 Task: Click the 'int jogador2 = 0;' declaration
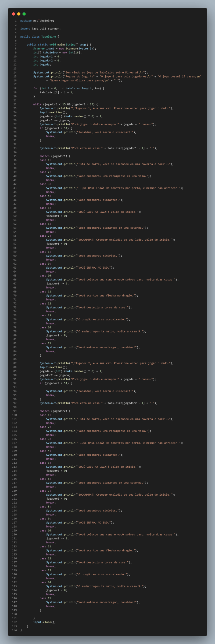[x=47, y=61]
